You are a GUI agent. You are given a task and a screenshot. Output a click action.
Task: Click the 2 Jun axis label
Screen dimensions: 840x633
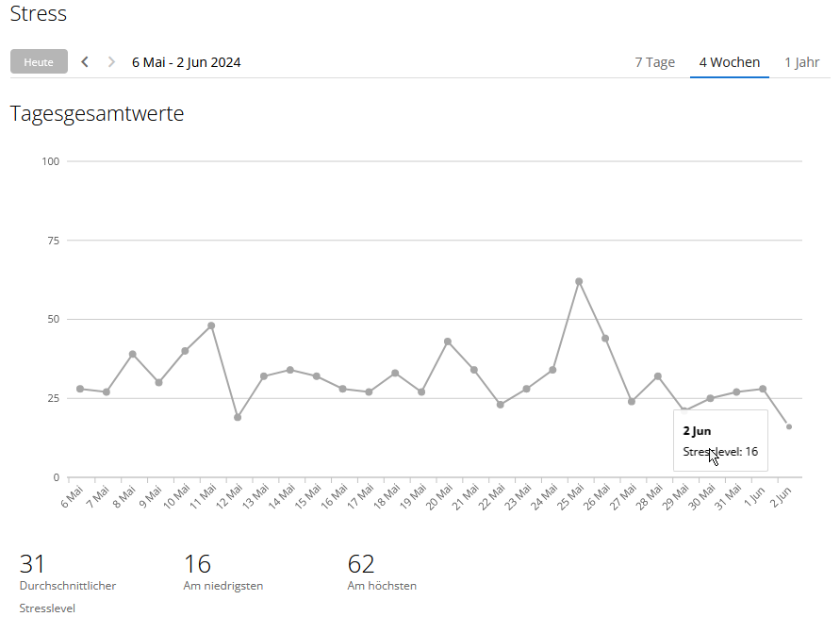pos(781,496)
